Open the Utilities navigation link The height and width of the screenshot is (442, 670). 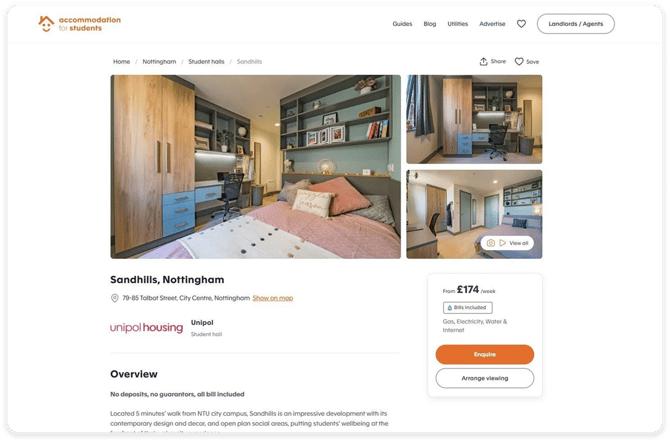pyautogui.click(x=458, y=24)
